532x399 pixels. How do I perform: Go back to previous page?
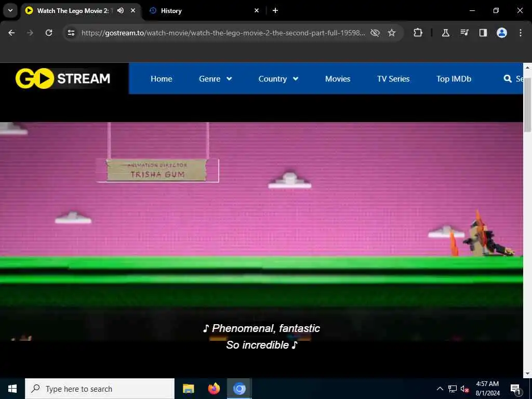click(x=11, y=33)
